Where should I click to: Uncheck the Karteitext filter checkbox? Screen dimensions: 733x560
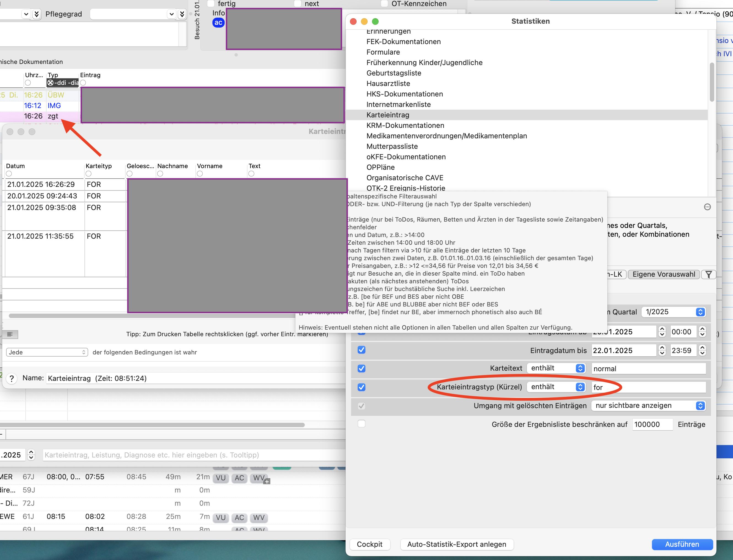(x=361, y=368)
